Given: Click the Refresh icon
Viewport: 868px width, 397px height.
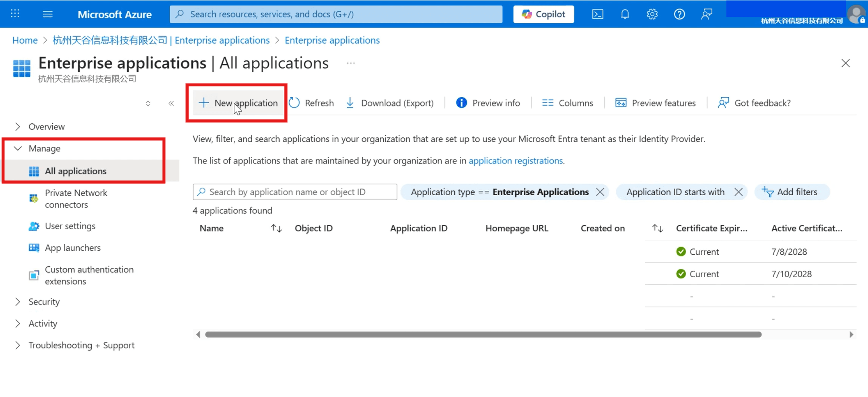Looking at the screenshot, I should click(294, 103).
